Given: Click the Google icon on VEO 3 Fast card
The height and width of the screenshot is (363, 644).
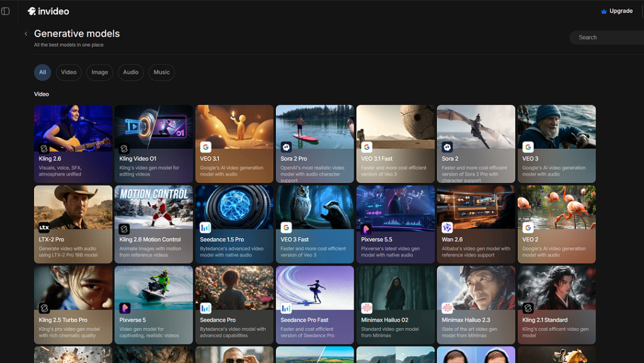Looking at the screenshot, I should [x=286, y=227].
